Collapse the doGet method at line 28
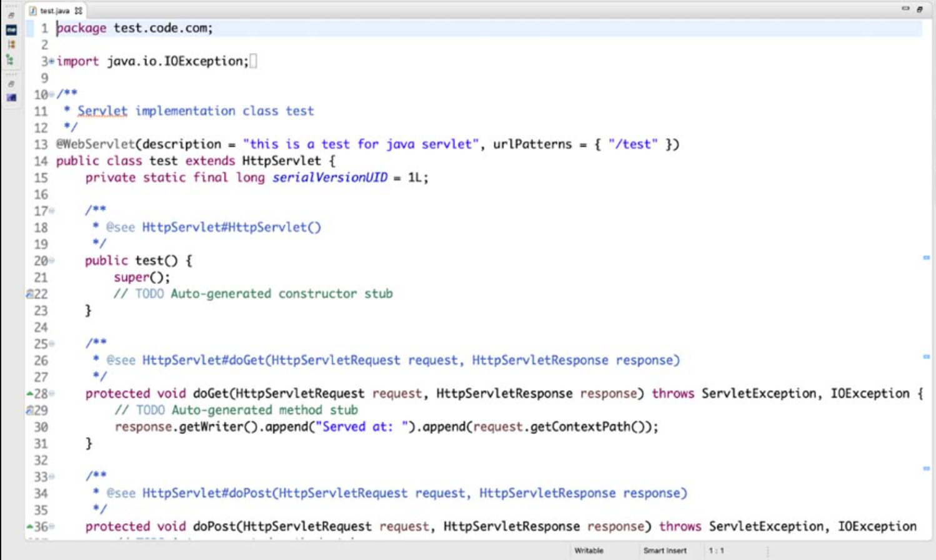Screen dimensions: 936x560 52,394
